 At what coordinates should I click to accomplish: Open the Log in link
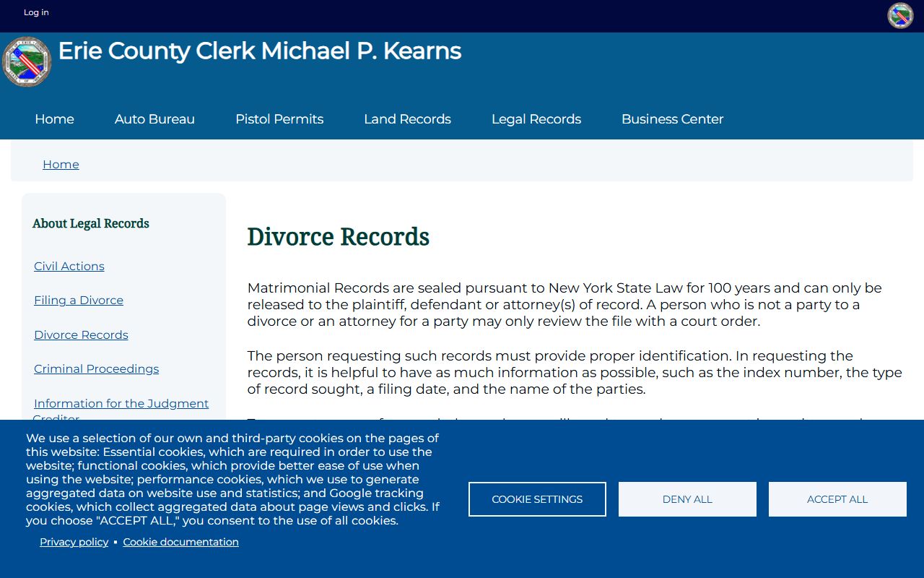coord(36,12)
